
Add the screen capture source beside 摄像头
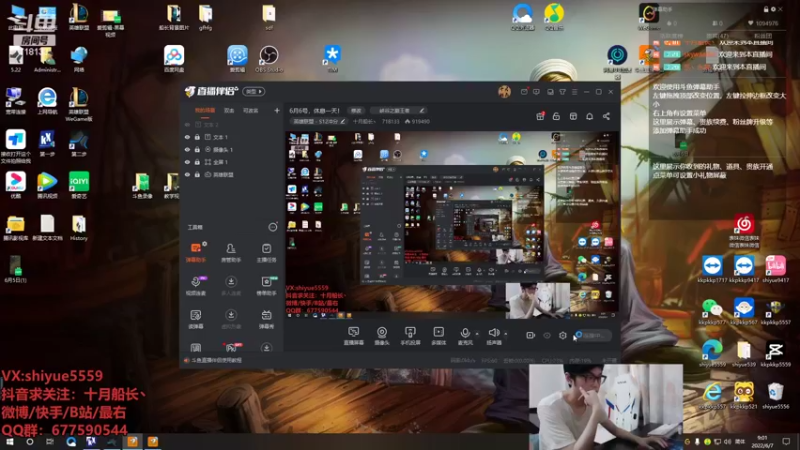[354, 336]
